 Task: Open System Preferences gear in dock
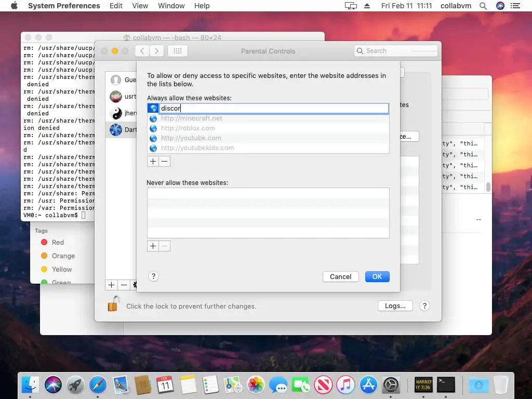click(391, 385)
